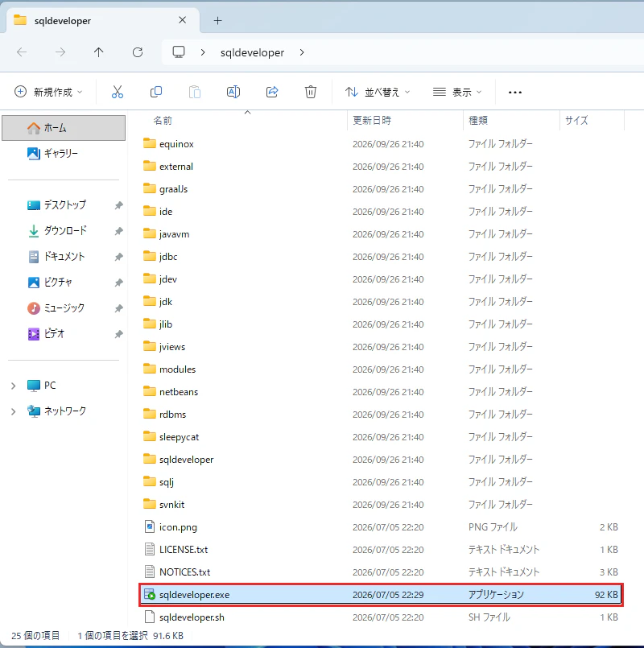Click the Share icon in toolbar
644x648 pixels.
(x=272, y=92)
